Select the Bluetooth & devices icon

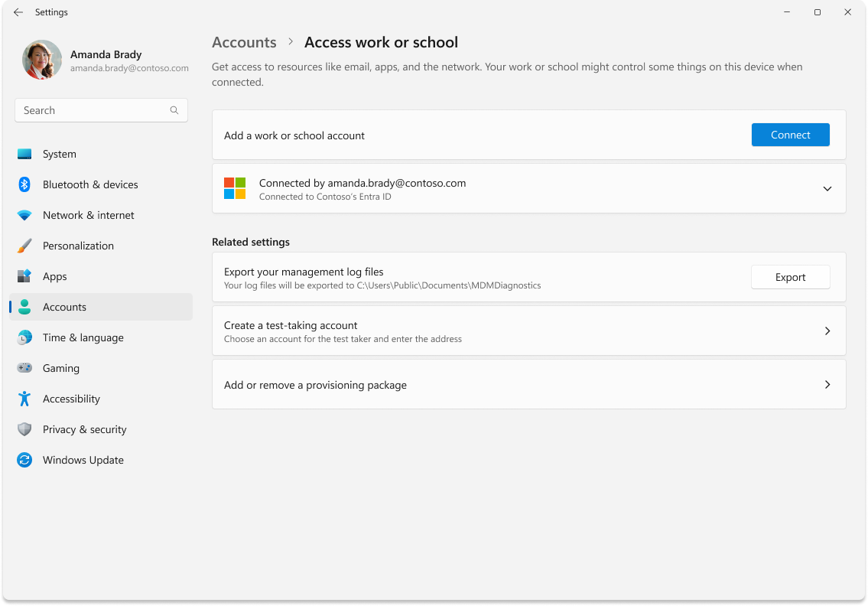pyautogui.click(x=25, y=184)
